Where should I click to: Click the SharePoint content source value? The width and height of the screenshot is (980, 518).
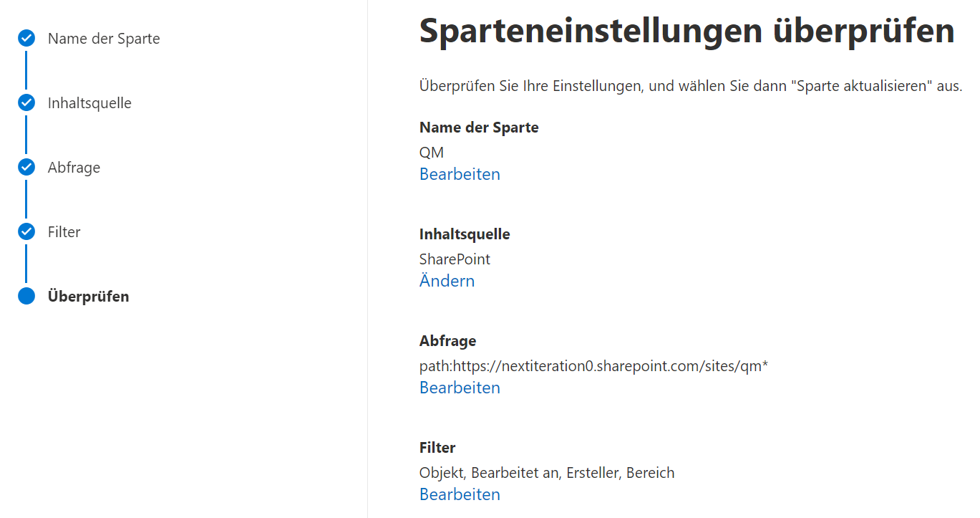coord(455,259)
